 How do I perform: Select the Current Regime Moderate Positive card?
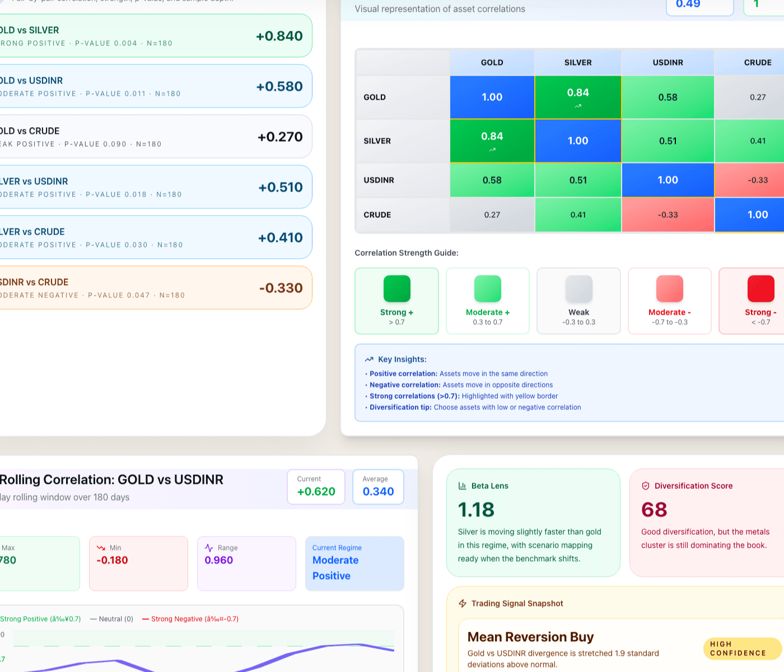tap(354, 563)
